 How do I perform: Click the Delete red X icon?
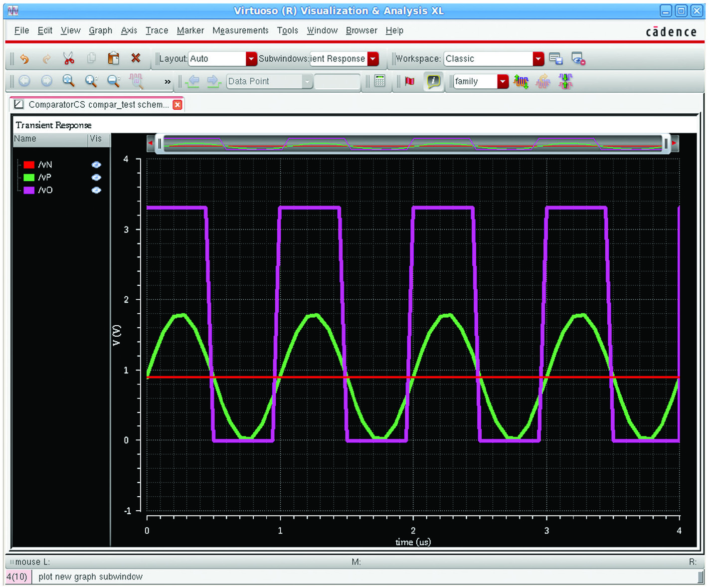136,58
